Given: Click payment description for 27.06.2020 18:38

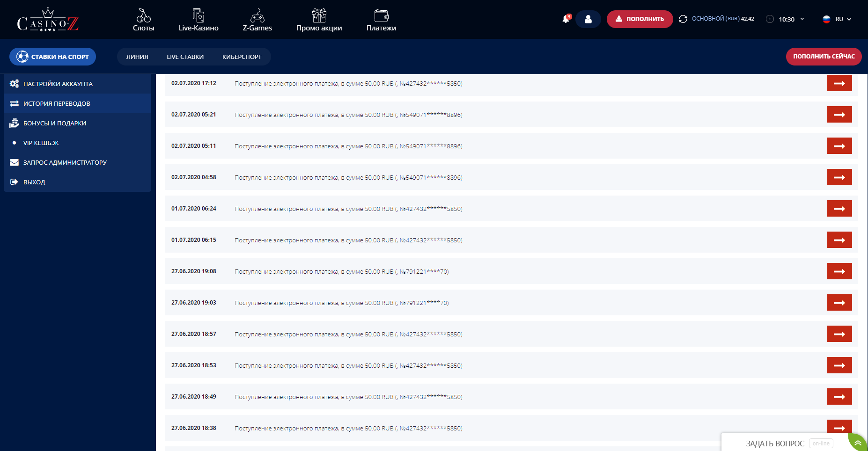Looking at the screenshot, I should coord(348,429).
